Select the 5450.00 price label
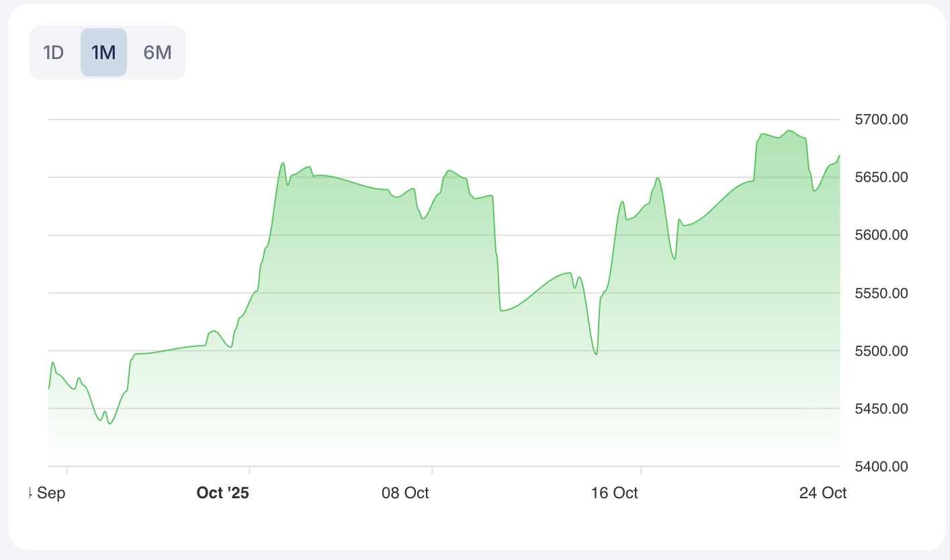 coord(881,408)
